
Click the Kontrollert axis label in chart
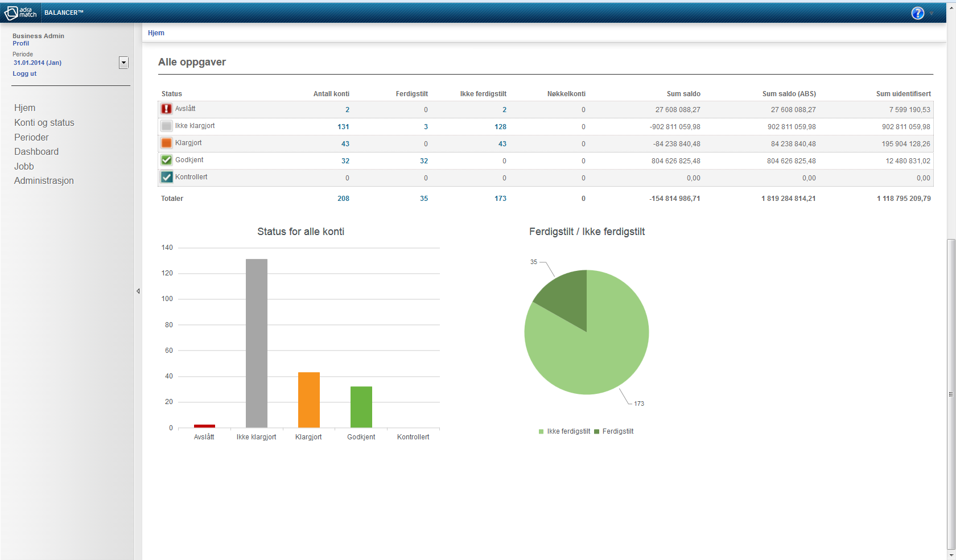coord(413,437)
